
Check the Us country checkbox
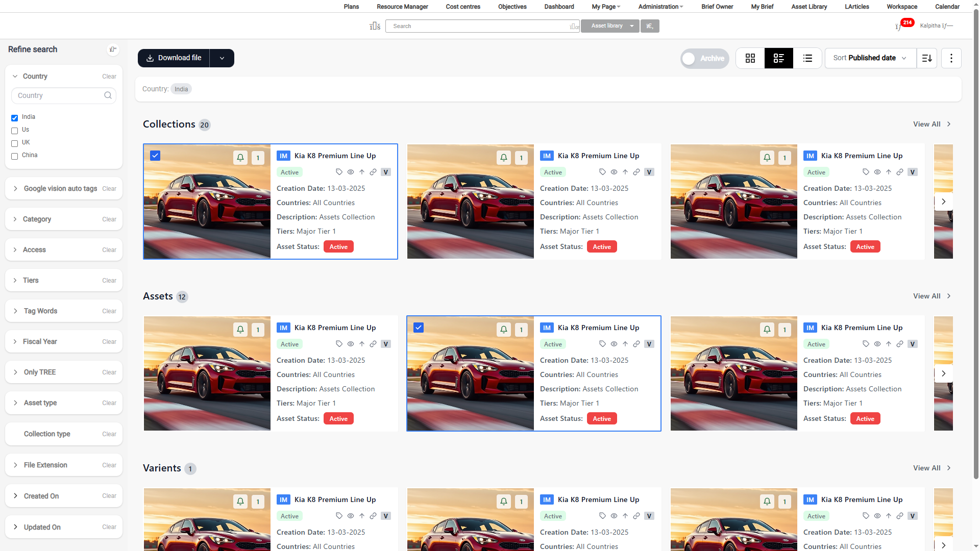(x=15, y=131)
